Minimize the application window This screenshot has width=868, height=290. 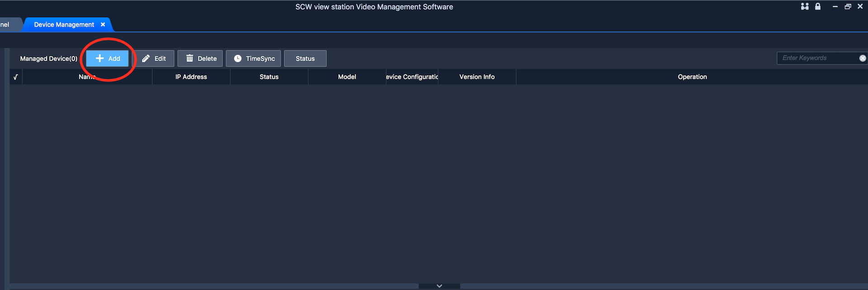[x=835, y=6]
